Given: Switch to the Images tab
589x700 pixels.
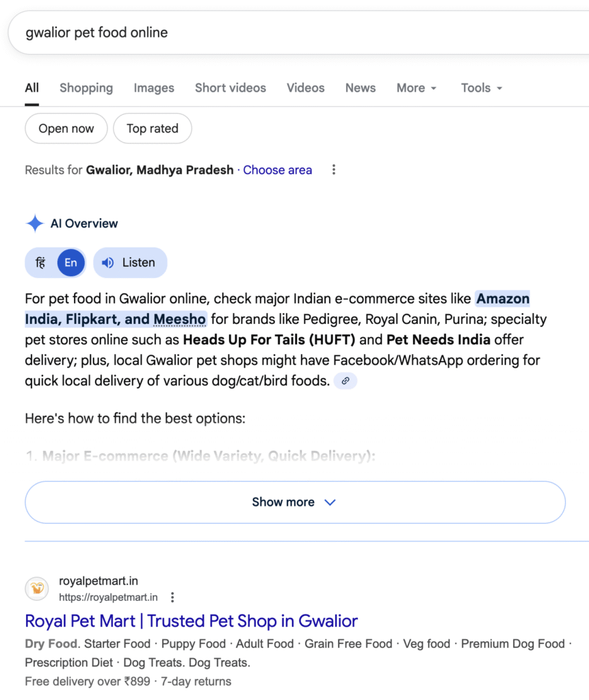Looking at the screenshot, I should tap(154, 87).
